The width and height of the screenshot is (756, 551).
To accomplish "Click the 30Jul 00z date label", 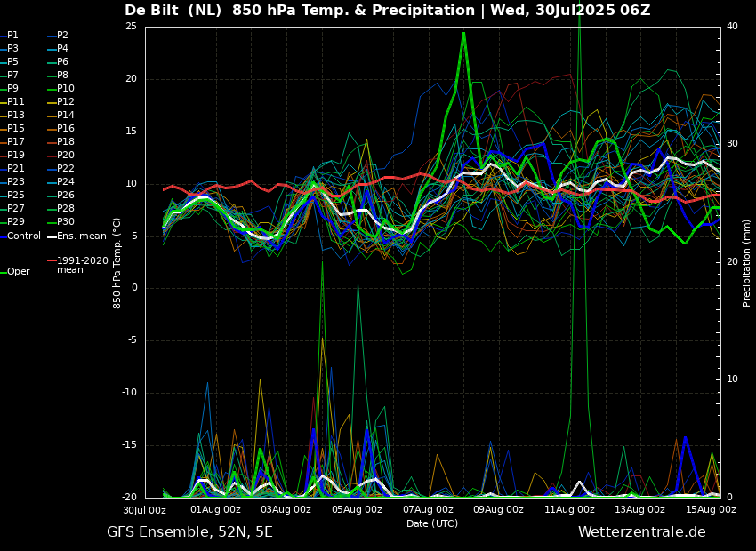I will point(145,509).
